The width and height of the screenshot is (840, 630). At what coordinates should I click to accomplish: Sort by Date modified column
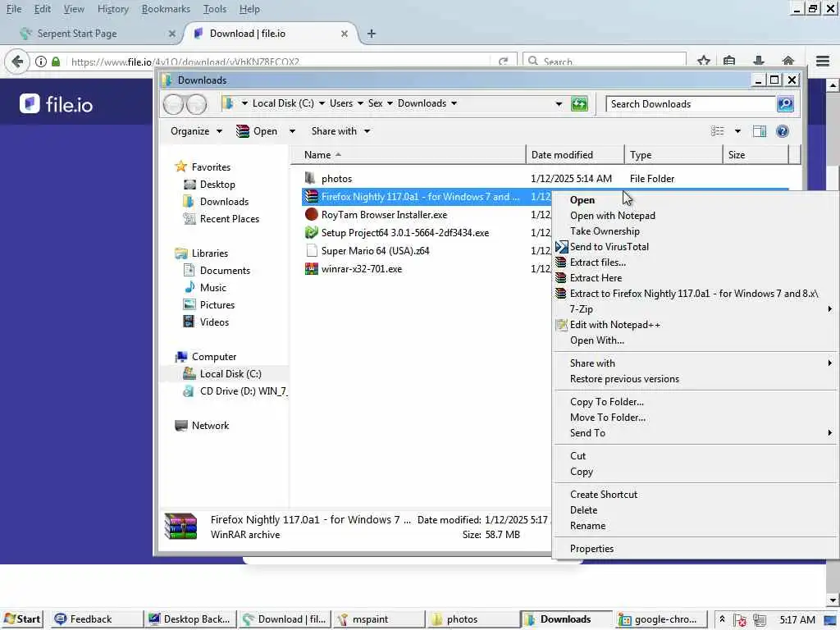[575, 155]
